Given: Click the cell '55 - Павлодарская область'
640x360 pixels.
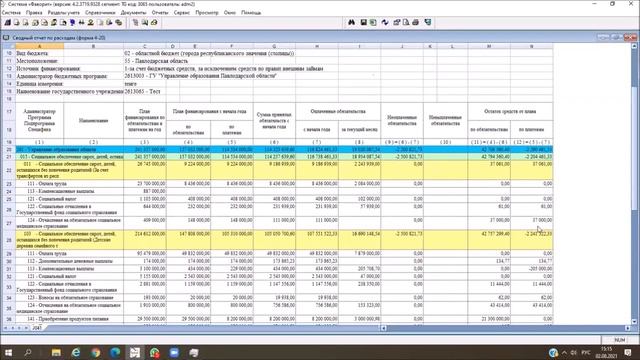Looking at the screenshot, I should click(x=156, y=61).
